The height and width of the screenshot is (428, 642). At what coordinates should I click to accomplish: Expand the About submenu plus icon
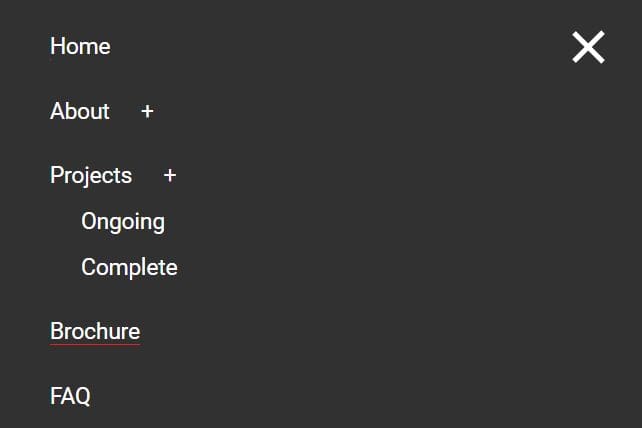pos(147,112)
